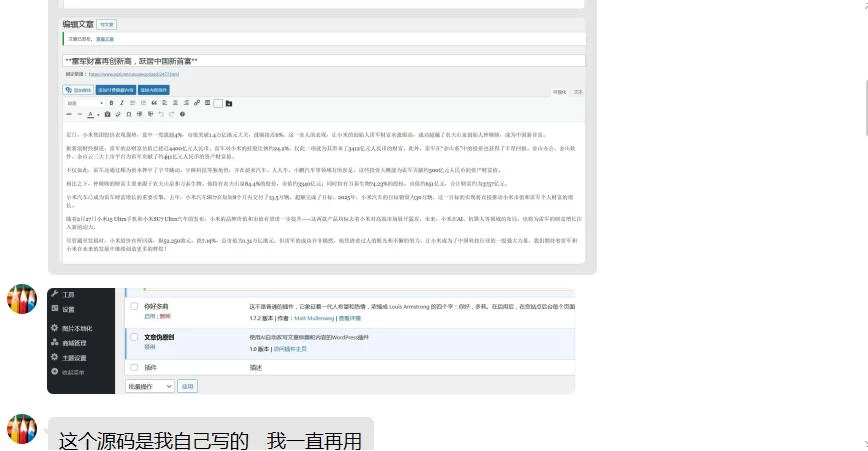Screen dimensions: 868x451
Task: Click the black folder icon in toolbar
Action: pyautogui.click(x=229, y=103)
